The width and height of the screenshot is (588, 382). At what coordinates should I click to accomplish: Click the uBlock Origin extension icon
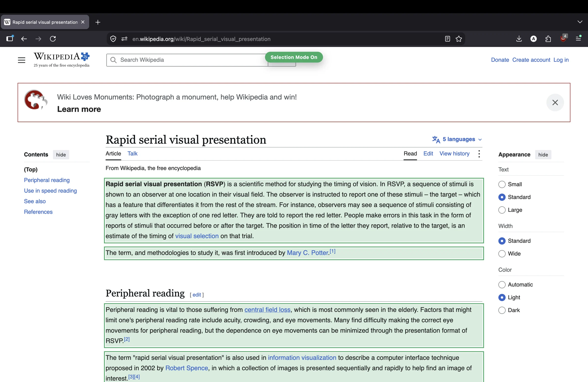pyautogui.click(x=563, y=38)
